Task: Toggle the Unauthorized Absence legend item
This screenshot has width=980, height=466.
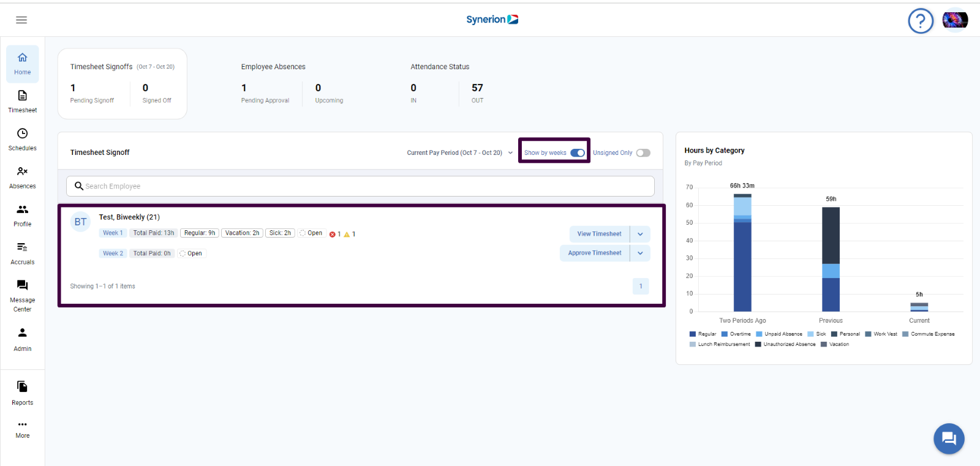Action: pyautogui.click(x=785, y=344)
